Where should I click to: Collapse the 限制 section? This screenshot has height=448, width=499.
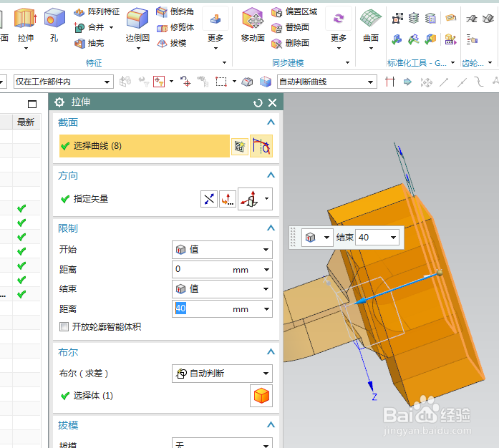click(271, 228)
